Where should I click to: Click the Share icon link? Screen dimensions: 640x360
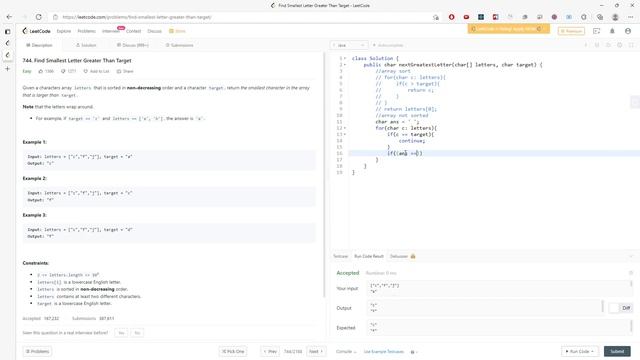tap(125, 71)
